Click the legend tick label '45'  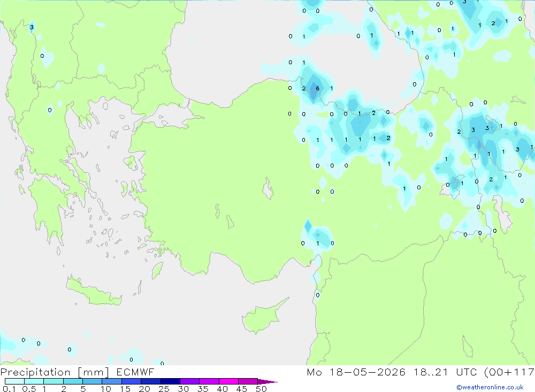(x=242, y=389)
